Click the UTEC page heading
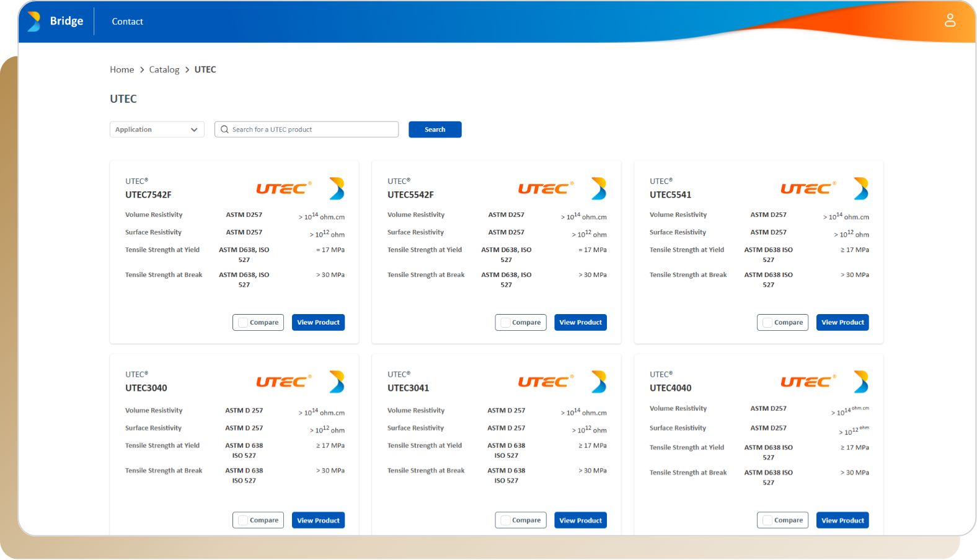 click(123, 98)
